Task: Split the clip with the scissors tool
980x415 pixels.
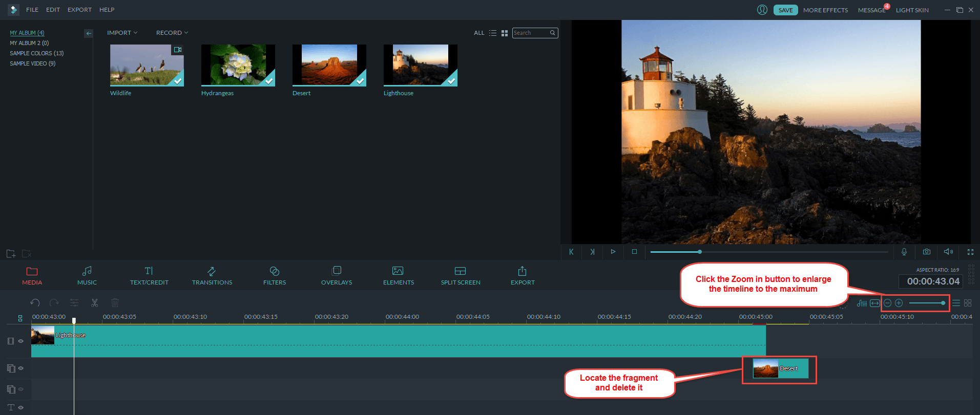Action: tap(95, 303)
